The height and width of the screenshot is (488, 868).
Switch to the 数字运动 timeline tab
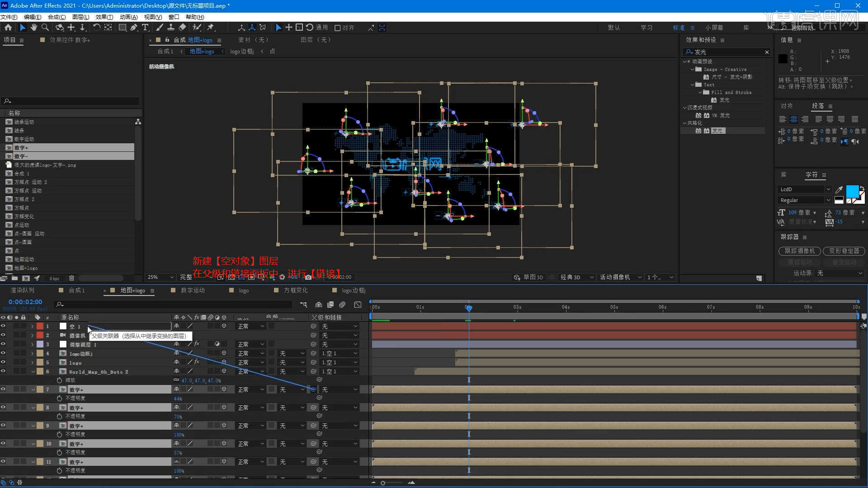(x=193, y=291)
